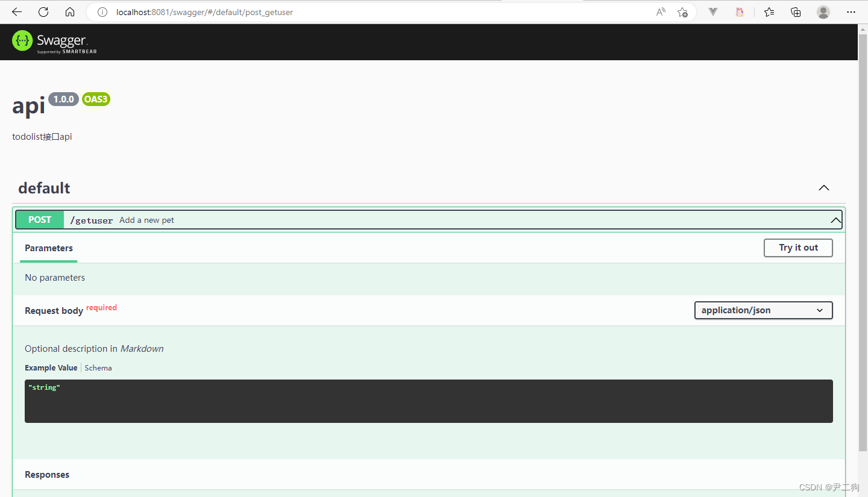Click inside the browser address bar
868x497 pixels.
pos(241,11)
